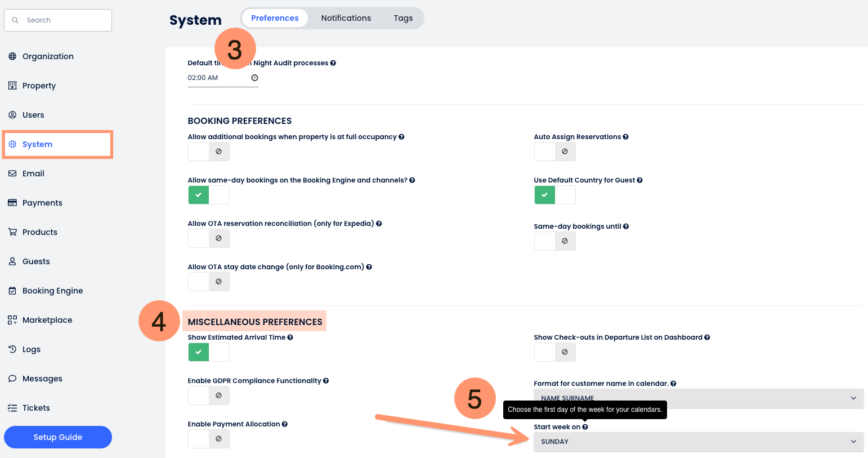868x458 pixels.
Task: Click help icon next to Enable GDPR Compliance Functionality
Action: [x=326, y=381]
